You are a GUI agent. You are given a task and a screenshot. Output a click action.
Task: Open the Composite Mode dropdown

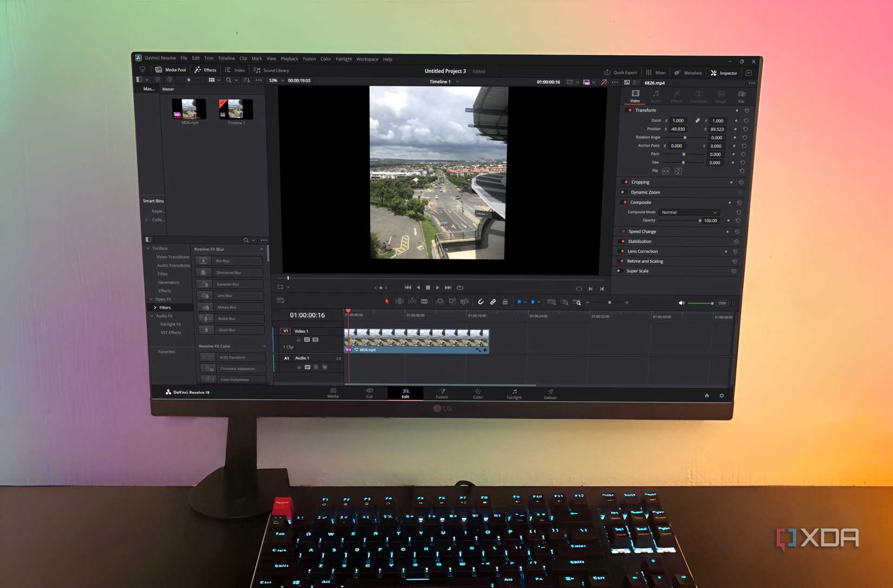tap(689, 212)
